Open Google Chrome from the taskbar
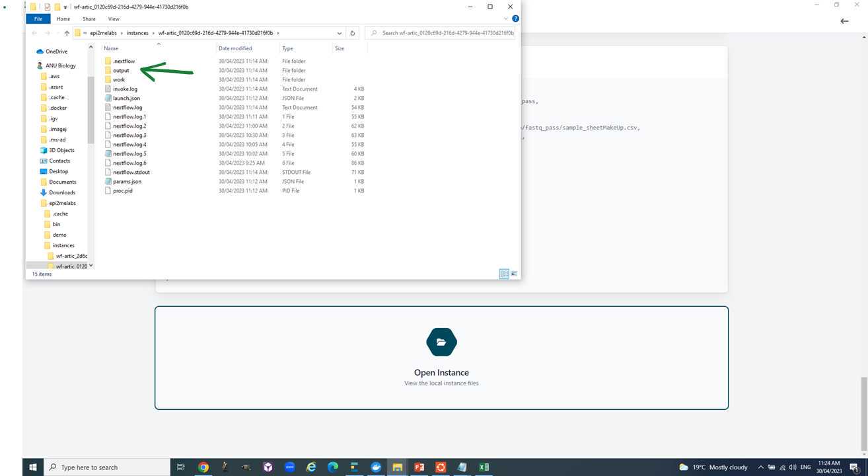 point(203,467)
